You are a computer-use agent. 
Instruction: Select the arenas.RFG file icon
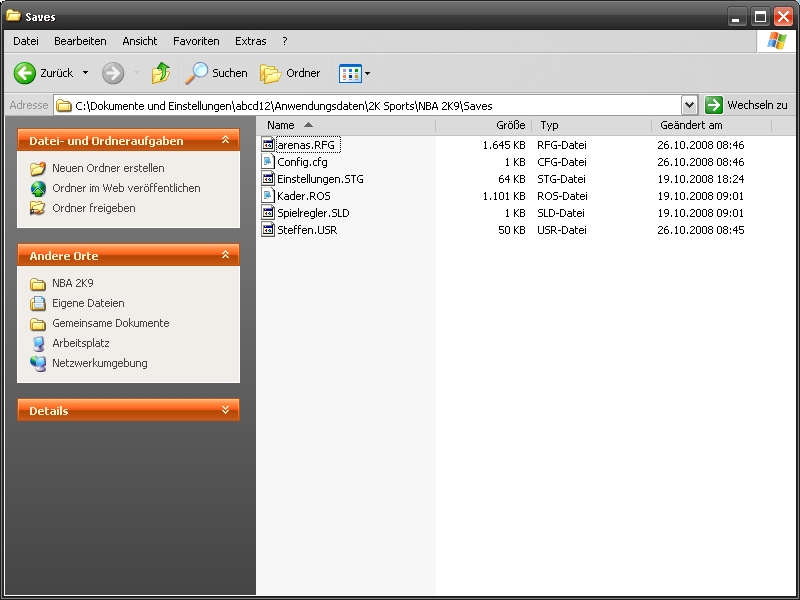click(x=268, y=144)
